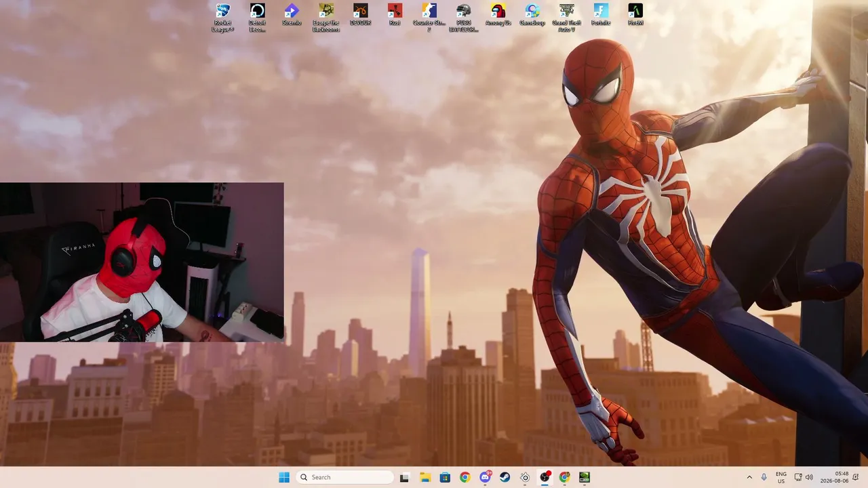Select the FiveM desktop shortcut
Screen dimensions: 868x488
635,15
